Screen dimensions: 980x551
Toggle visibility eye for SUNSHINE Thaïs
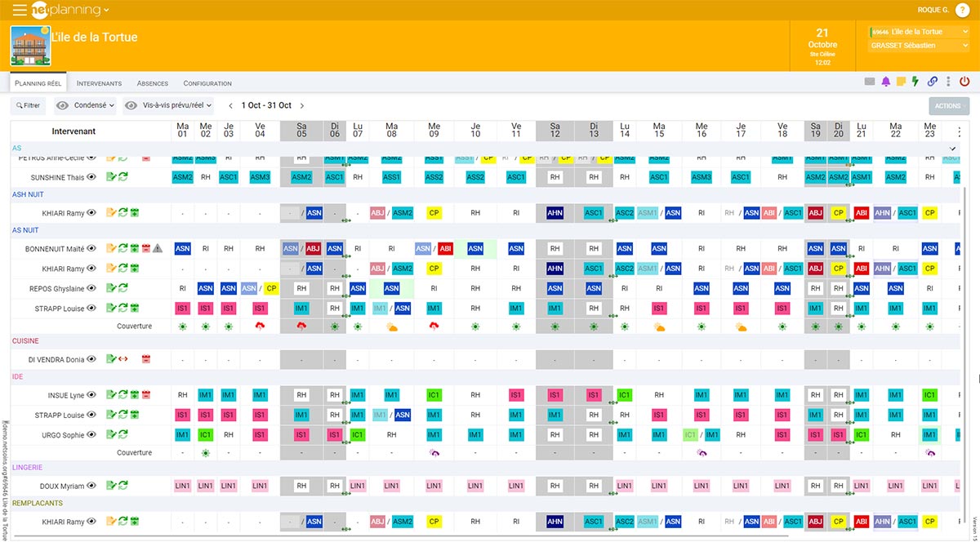(90, 176)
